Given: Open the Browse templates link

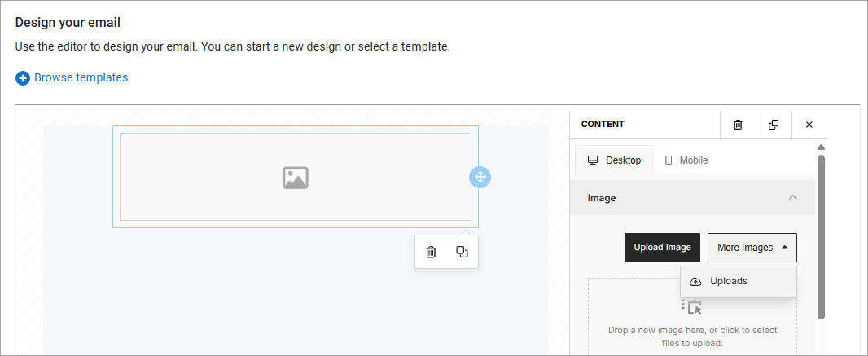Looking at the screenshot, I should [x=81, y=77].
